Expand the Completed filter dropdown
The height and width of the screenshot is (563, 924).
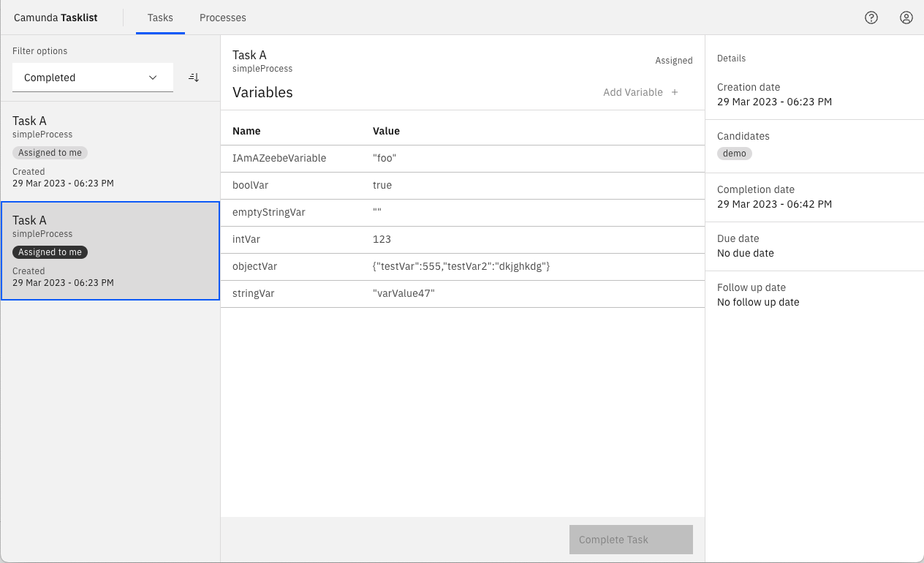point(92,78)
